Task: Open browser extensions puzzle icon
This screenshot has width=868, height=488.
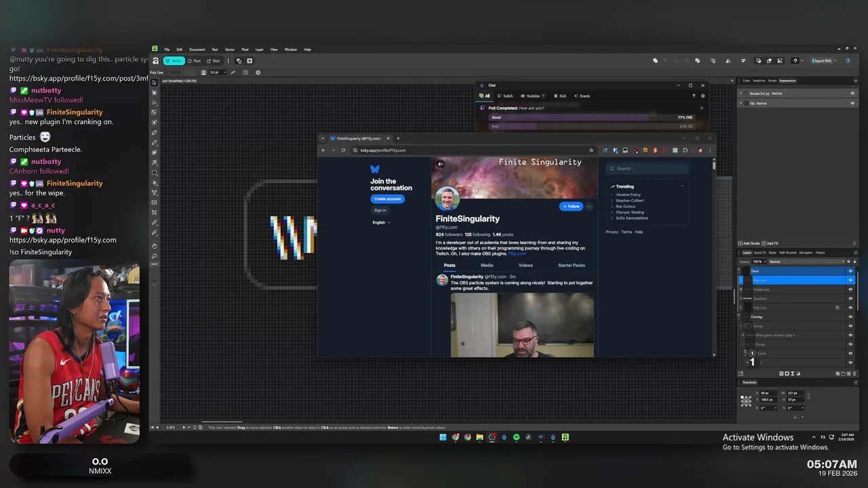Action: click(x=685, y=150)
